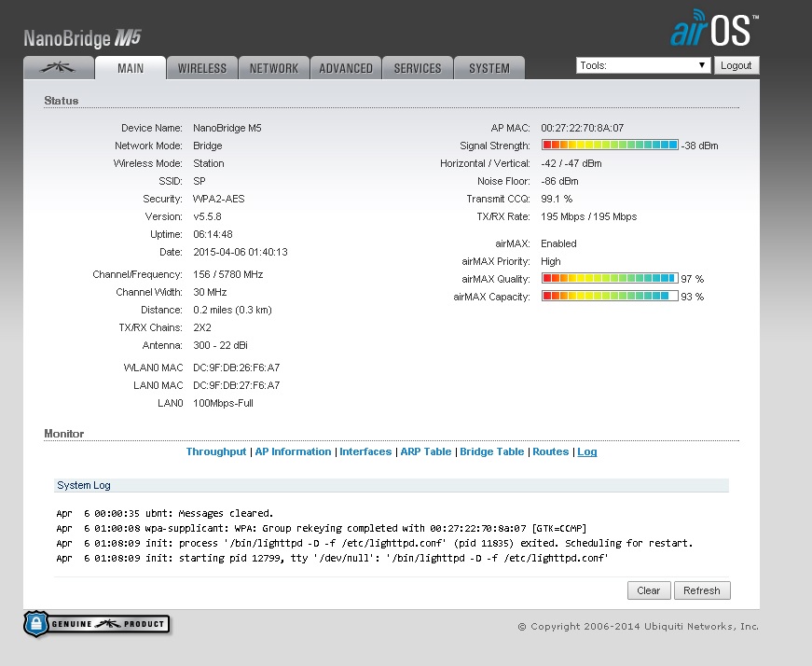The width and height of the screenshot is (812, 666).
Task: Click the 93 % airMAX Capacity value
Action: coord(693,297)
